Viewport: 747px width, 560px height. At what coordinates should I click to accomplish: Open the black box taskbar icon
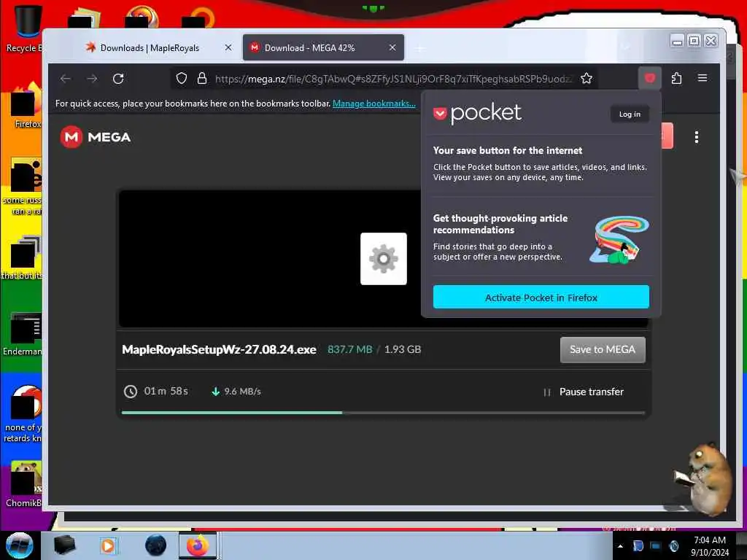point(64,545)
